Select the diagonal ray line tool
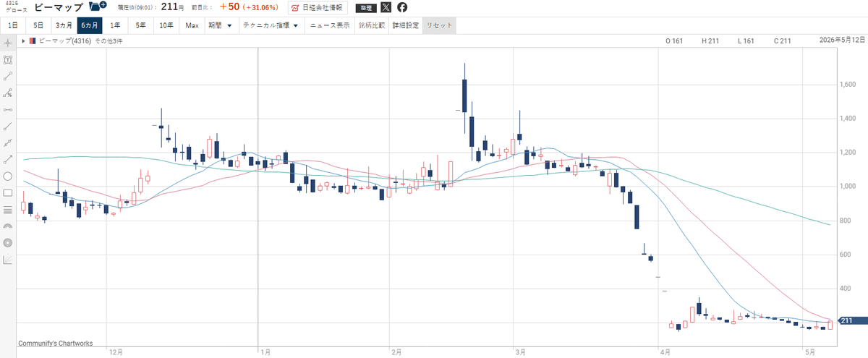Image resolution: width=868 pixels, height=358 pixels. 8,126
